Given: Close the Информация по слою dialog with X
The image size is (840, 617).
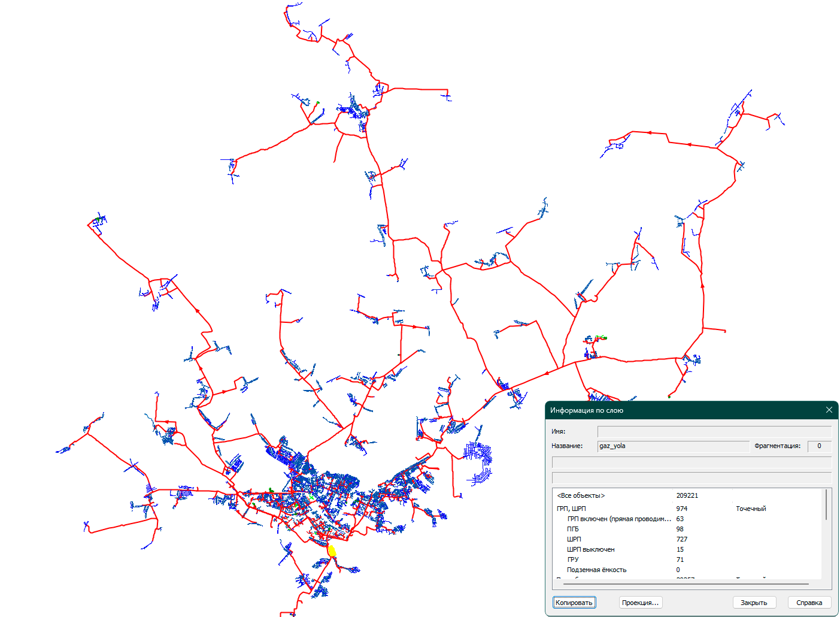Looking at the screenshot, I should tap(829, 410).
